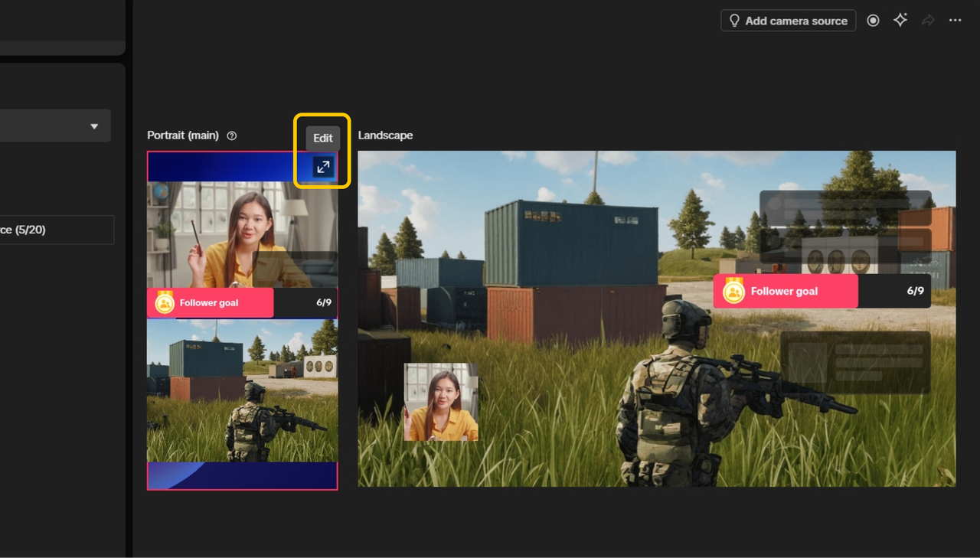Select the webcam overlay in landscape preview
Viewport: 980px width, 558px height.
(x=441, y=402)
